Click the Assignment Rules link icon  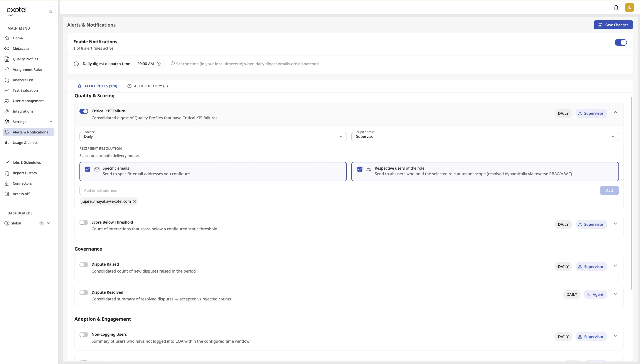[7, 69]
